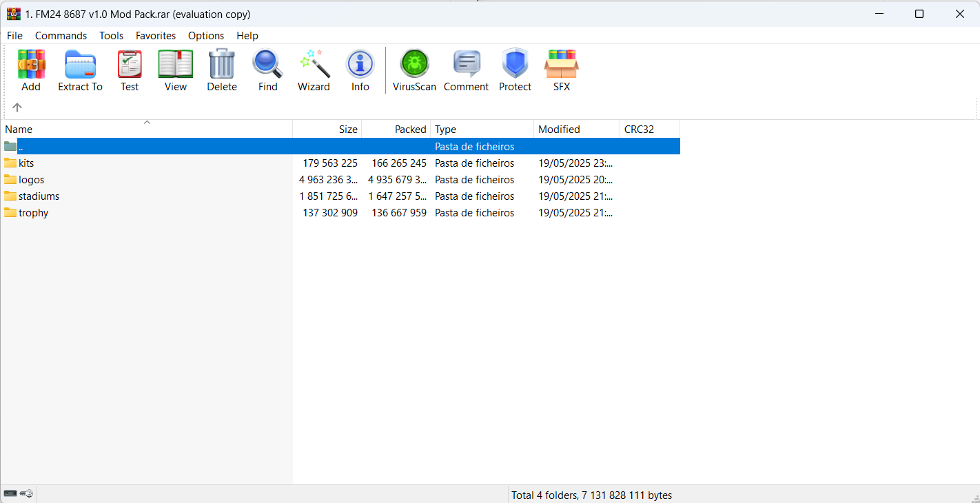Click the drive icon in status bar

(10, 494)
